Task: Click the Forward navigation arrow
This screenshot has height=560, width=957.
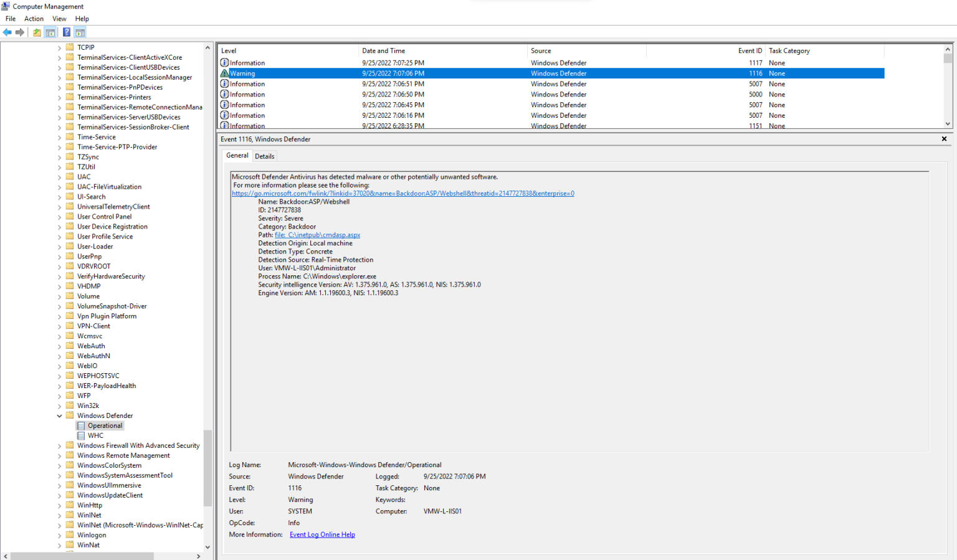Action: pyautogui.click(x=20, y=32)
